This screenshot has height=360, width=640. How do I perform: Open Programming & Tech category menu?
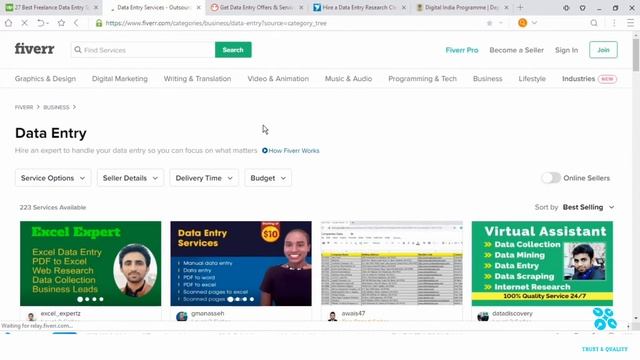422,79
